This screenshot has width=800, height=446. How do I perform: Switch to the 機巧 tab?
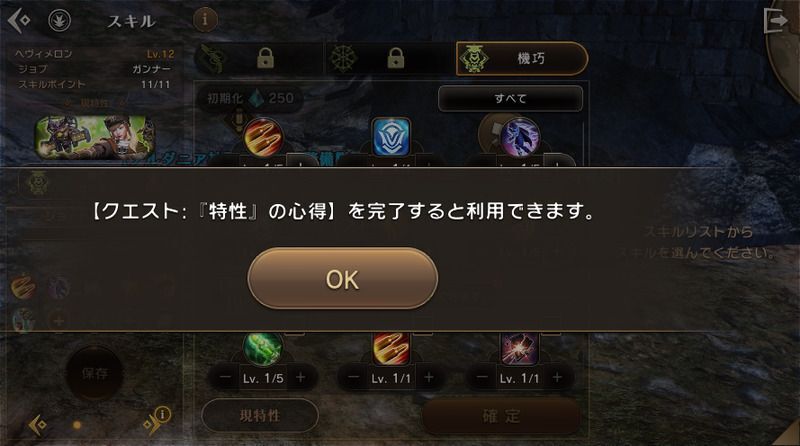pyautogui.click(x=521, y=58)
